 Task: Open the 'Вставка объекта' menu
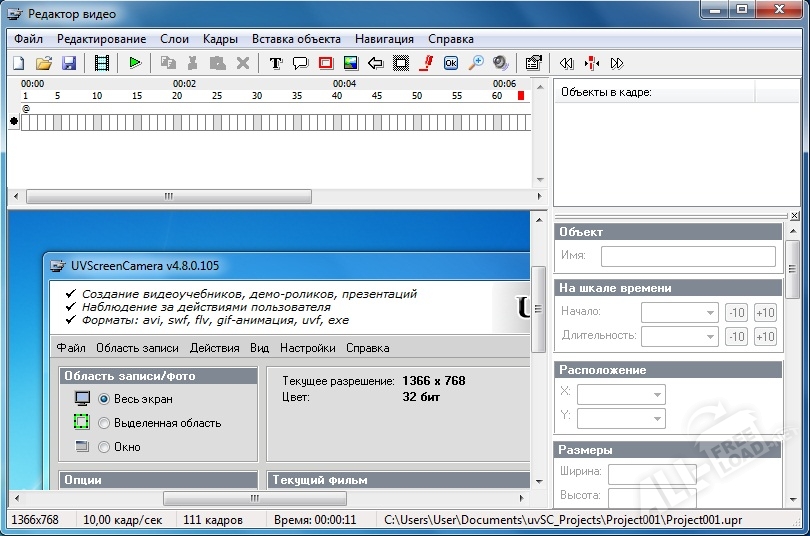[x=296, y=39]
